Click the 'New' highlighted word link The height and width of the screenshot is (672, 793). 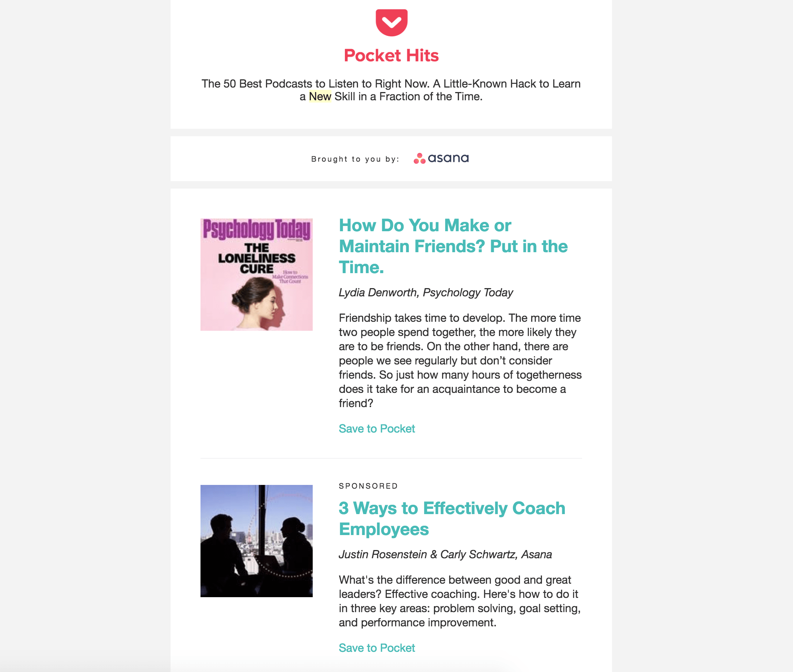(319, 97)
